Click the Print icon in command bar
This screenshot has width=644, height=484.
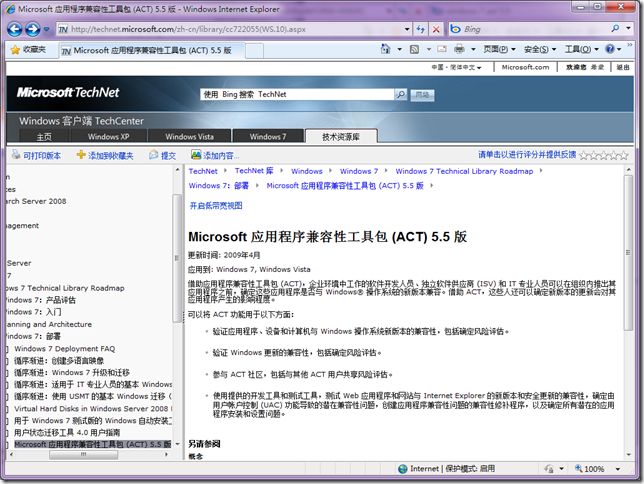pos(459,49)
